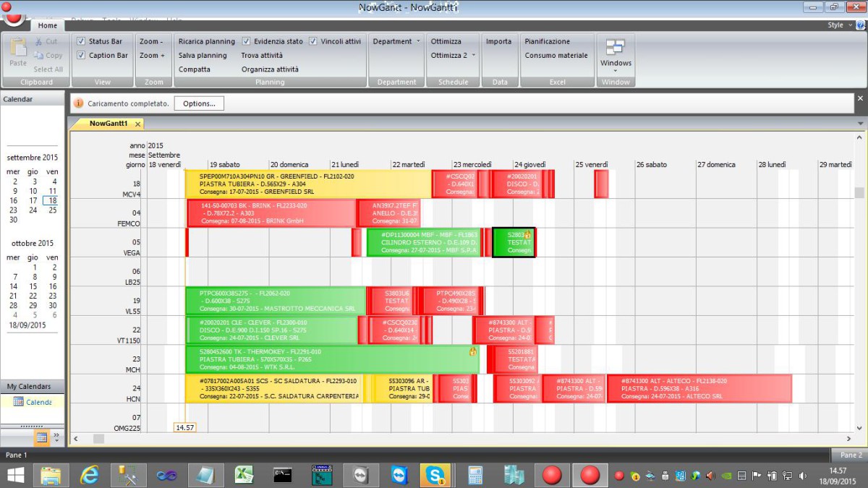The width and height of the screenshot is (868, 488).
Task: Open TeamViewer from the taskbar
Action: click(x=399, y=475)
